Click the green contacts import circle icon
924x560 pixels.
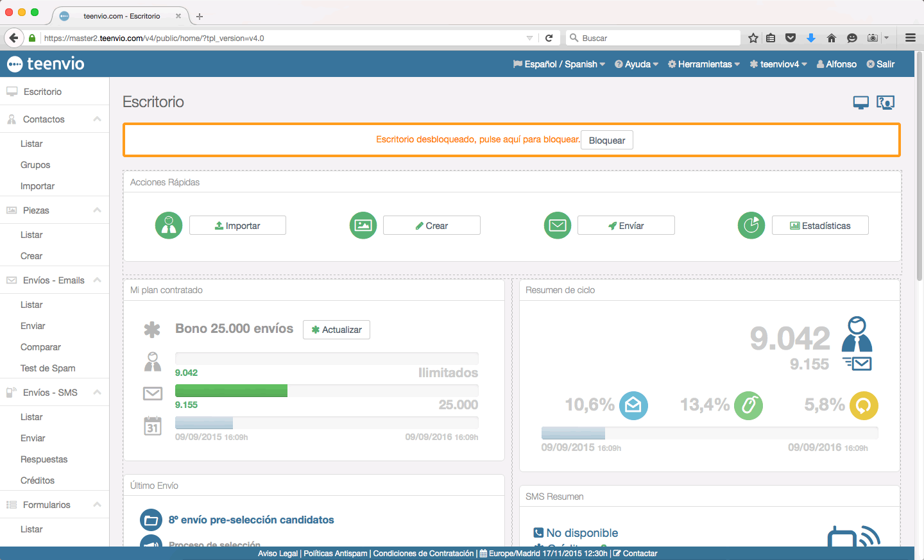169,226
